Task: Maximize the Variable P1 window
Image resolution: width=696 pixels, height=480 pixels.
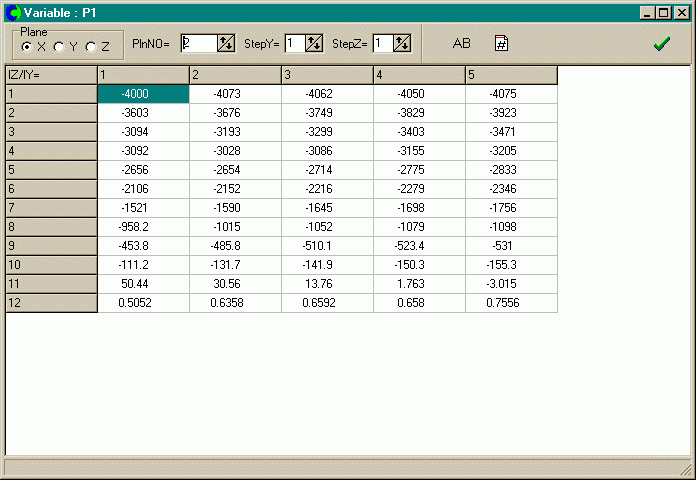Action: point(665,12)
